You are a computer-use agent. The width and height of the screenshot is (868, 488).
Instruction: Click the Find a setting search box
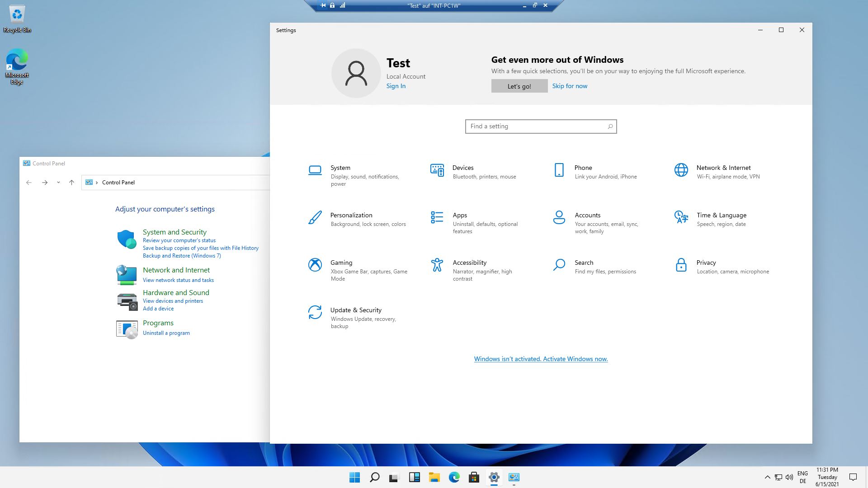[538, 127]
